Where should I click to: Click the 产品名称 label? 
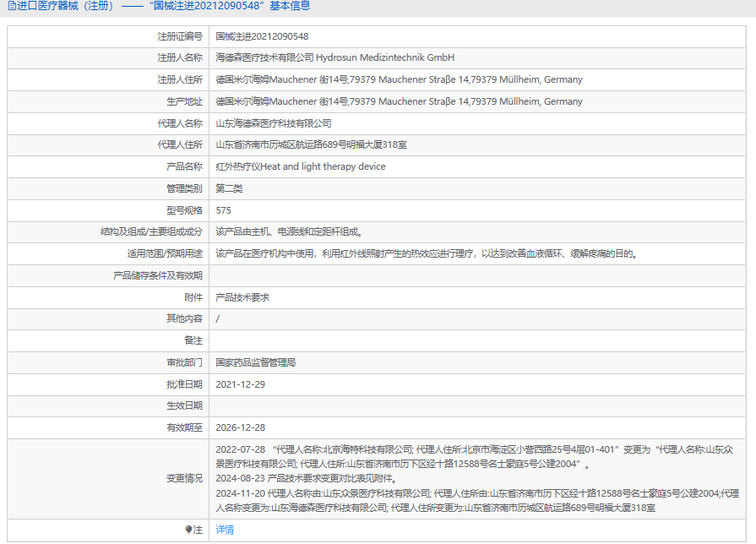tap(185, 167)
